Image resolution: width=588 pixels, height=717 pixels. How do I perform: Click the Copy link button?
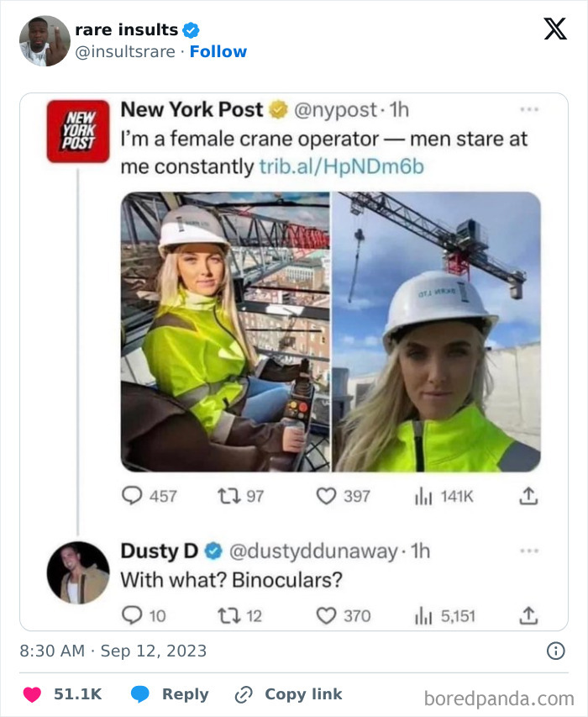coord(288,694)
